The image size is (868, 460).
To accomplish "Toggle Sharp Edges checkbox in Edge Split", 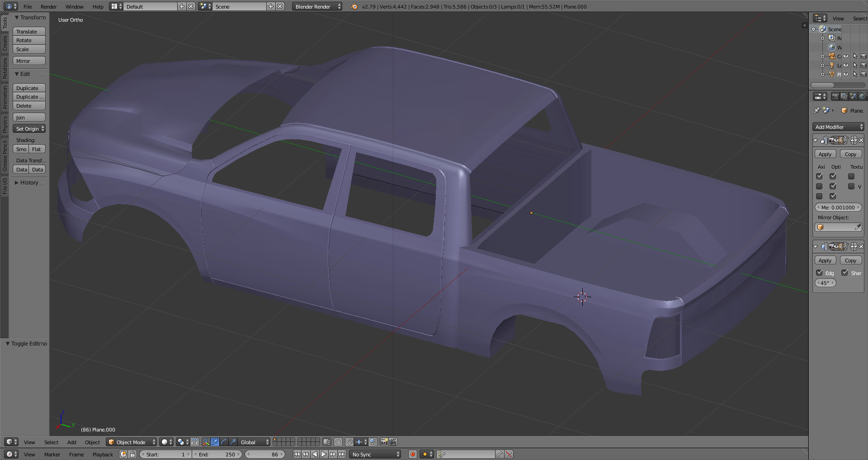I will coord(844,273).
